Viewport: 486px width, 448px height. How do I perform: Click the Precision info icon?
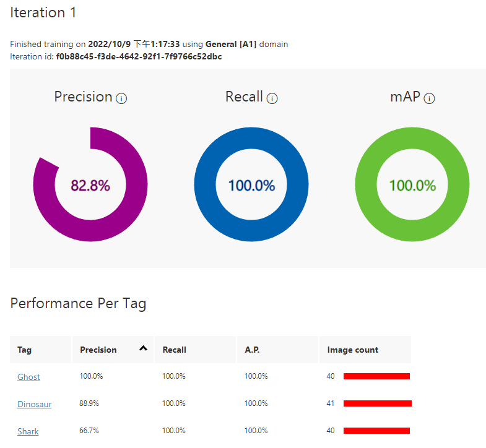(x=121, y=98)
